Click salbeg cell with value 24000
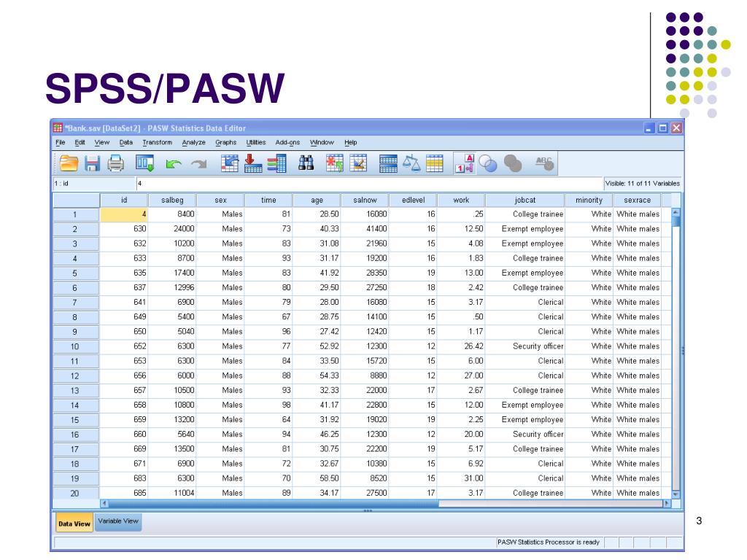The height and width of the screenshot is (560, 747). coord(172,229)
